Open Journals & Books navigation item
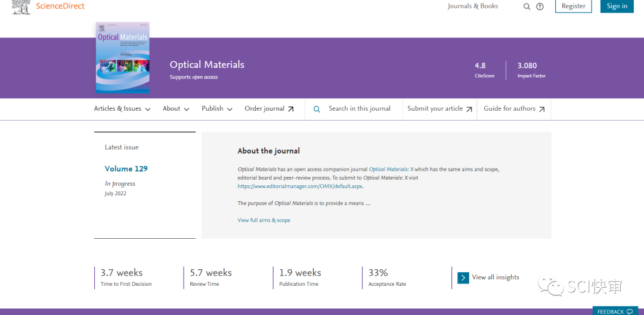The height and width of the screenshot is (315, 644). coord(473,7)
